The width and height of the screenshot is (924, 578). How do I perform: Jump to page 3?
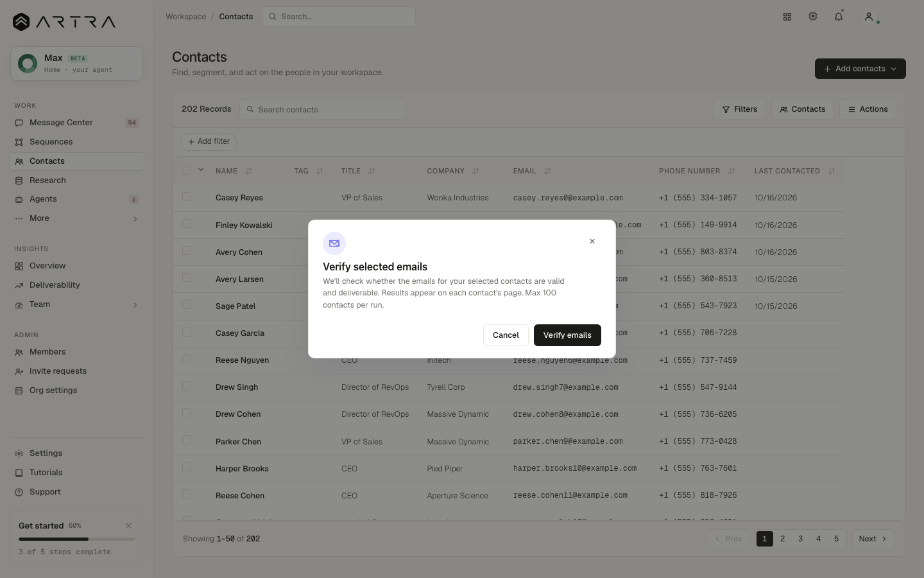pos(800,539)
